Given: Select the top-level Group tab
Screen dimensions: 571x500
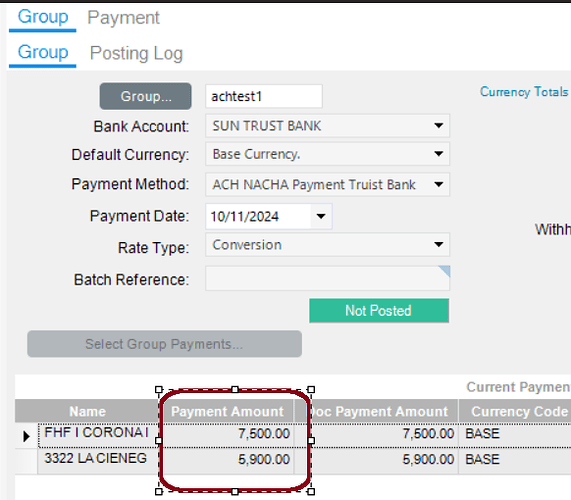Looking at the screenshot, I should tap(43, 17).
